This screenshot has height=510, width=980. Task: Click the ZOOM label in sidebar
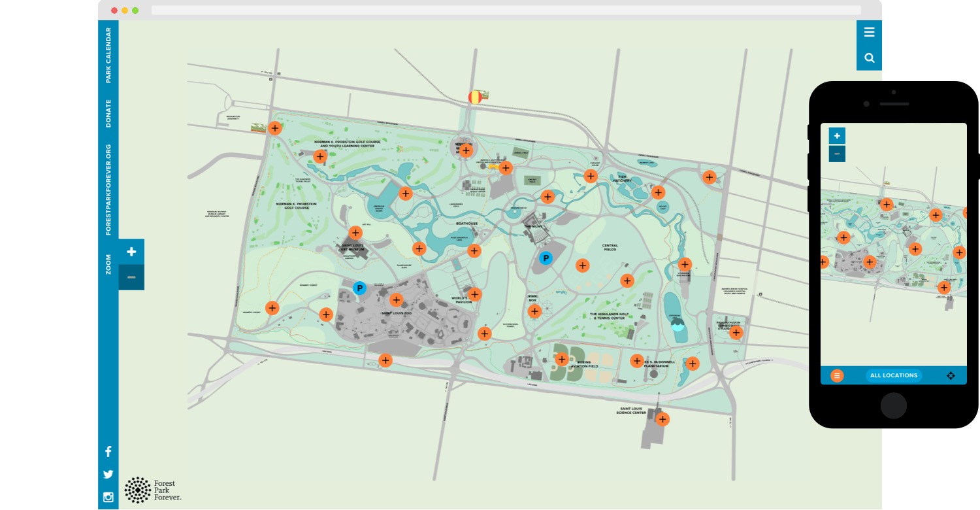pyautogui.click(x=108, y=264)
